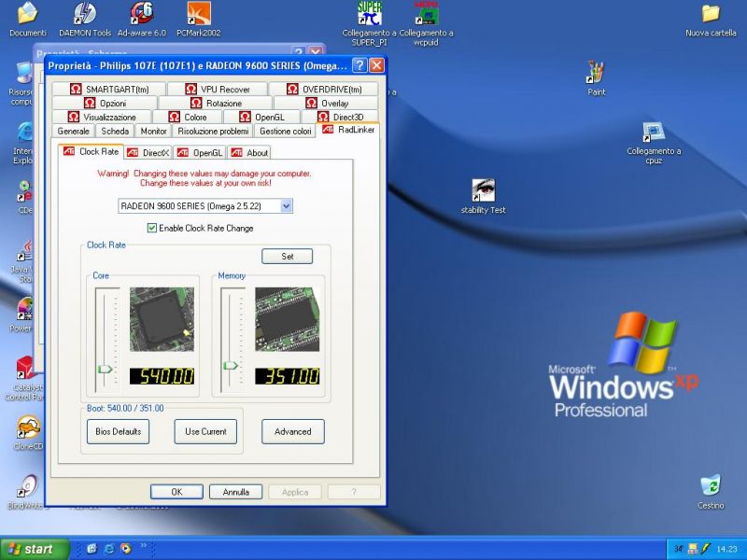
Task: Click the Core clock 540.00 readout
Action: (162, 376)
